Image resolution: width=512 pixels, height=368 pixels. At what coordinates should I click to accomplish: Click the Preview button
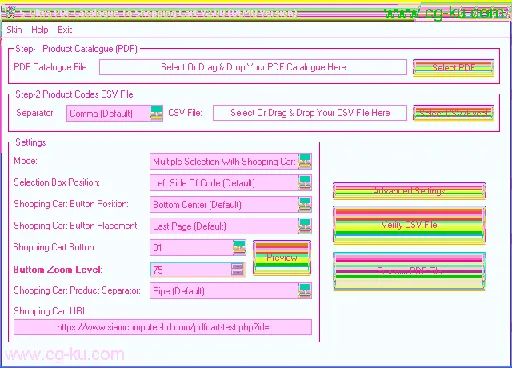coord(282,258)
